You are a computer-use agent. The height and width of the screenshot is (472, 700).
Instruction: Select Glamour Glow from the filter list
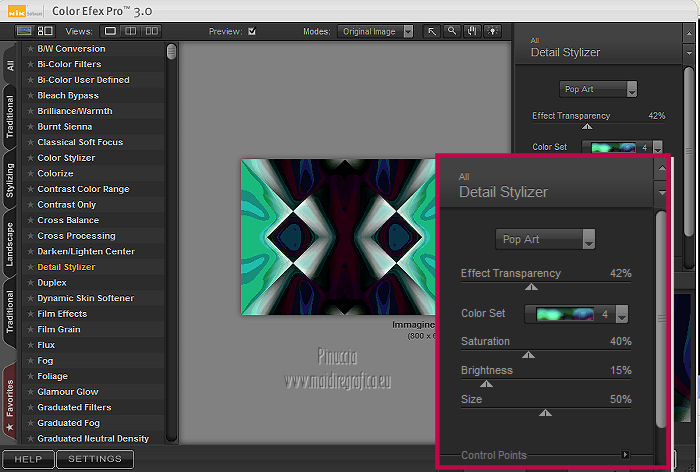[x=68, y=392]
